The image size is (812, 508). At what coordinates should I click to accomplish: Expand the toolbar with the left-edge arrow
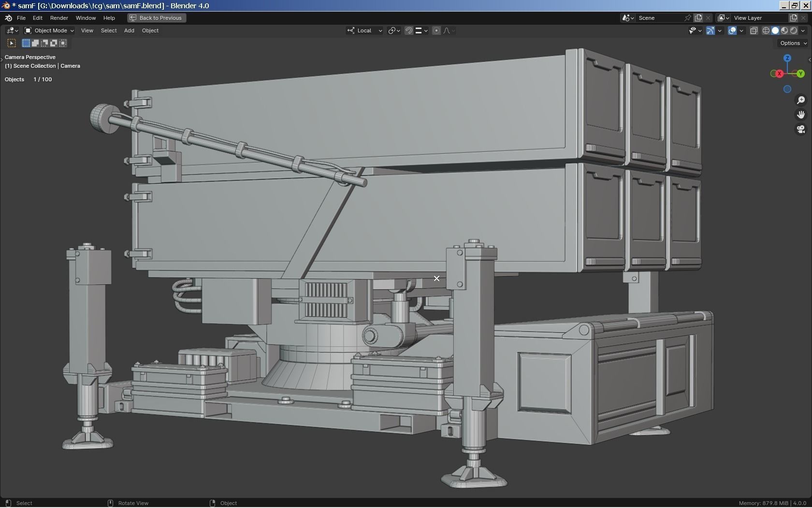click(x=2, y=59)
